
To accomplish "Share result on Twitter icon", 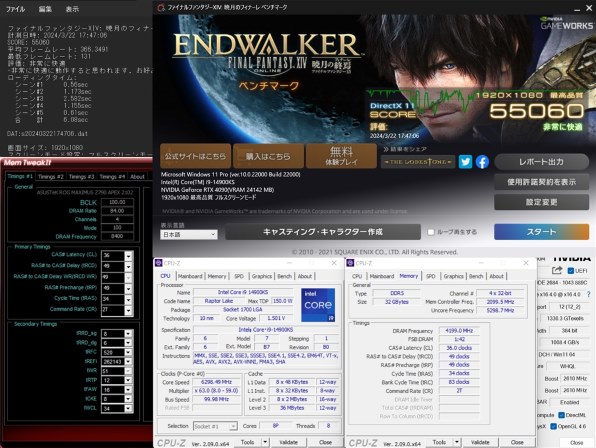I will pyautogui.click(x=465, y=162).
